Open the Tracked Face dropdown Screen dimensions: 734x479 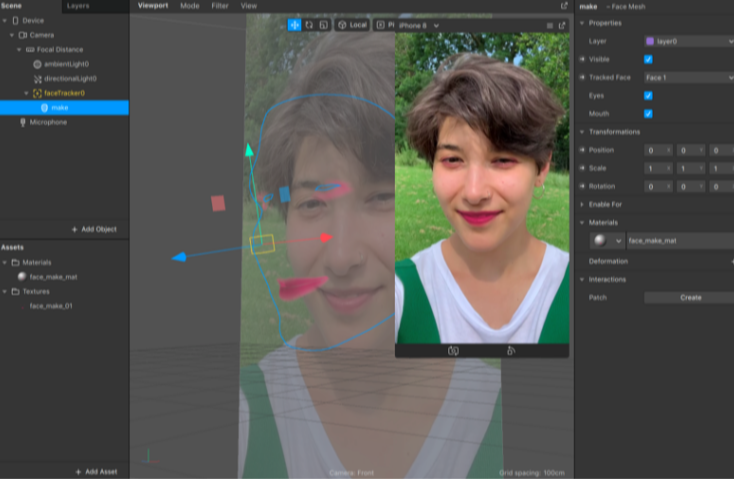[688, 78]
